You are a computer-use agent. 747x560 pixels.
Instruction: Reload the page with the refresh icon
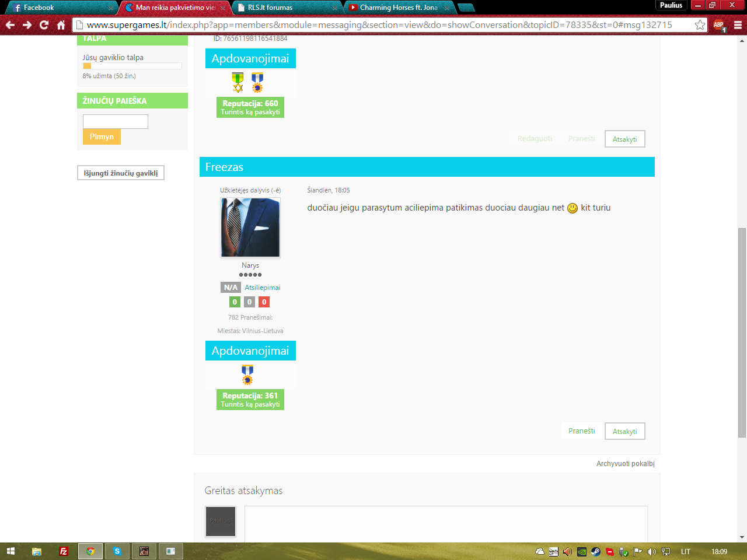[x=44, y=25]
